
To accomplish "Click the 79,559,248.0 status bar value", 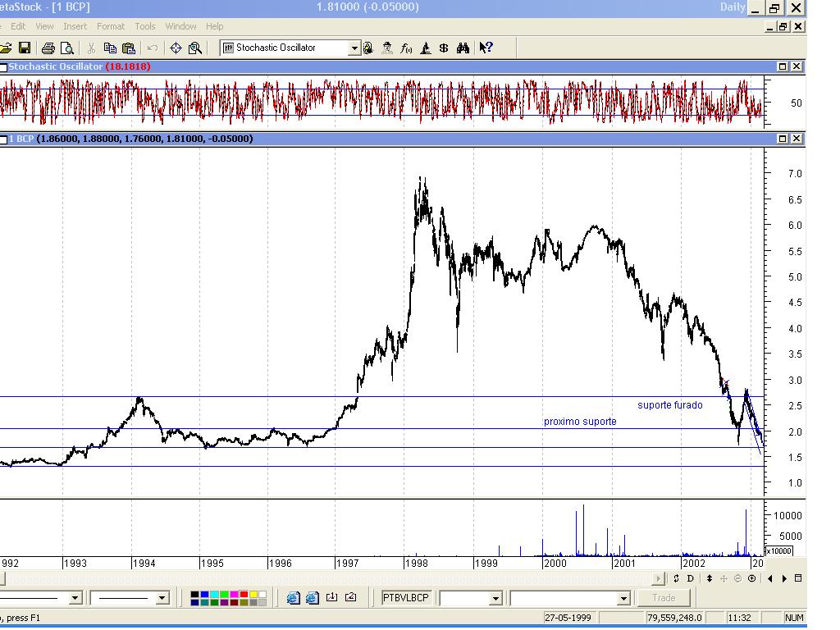I will click(x=674, y=618).
